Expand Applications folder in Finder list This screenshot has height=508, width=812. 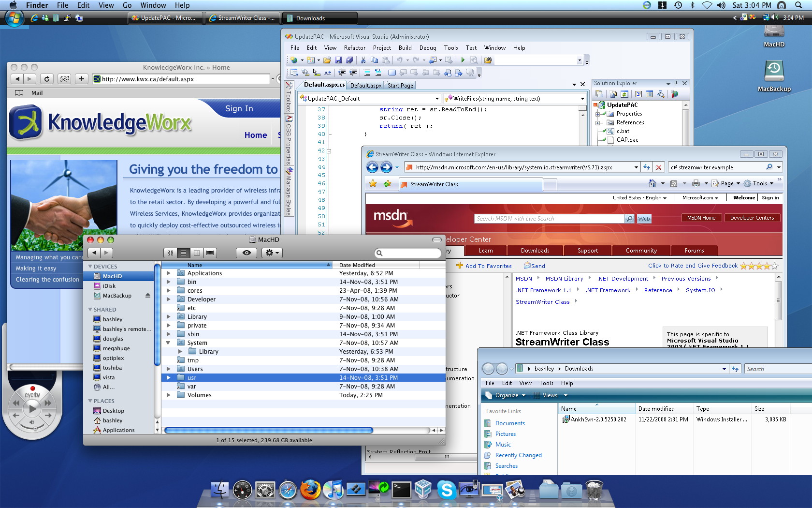click(168, 273)
